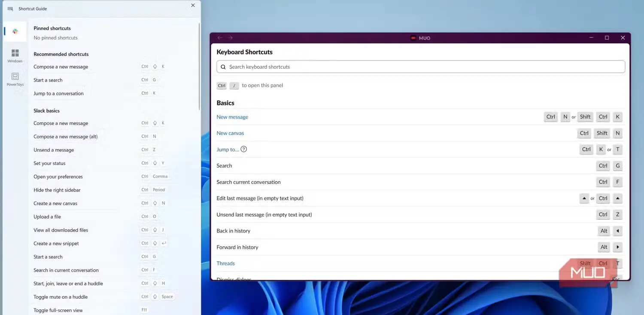Viewport: 644px width, 315px height.
Task: Click the Recommended shortcuts heading
Action: (x=61, y=54)
